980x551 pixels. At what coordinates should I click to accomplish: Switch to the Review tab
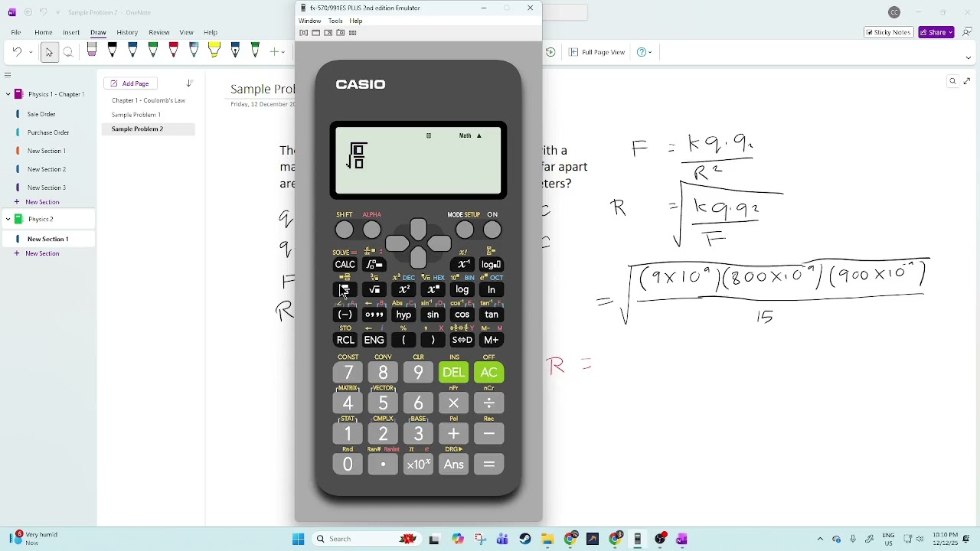tap(159, 32)
